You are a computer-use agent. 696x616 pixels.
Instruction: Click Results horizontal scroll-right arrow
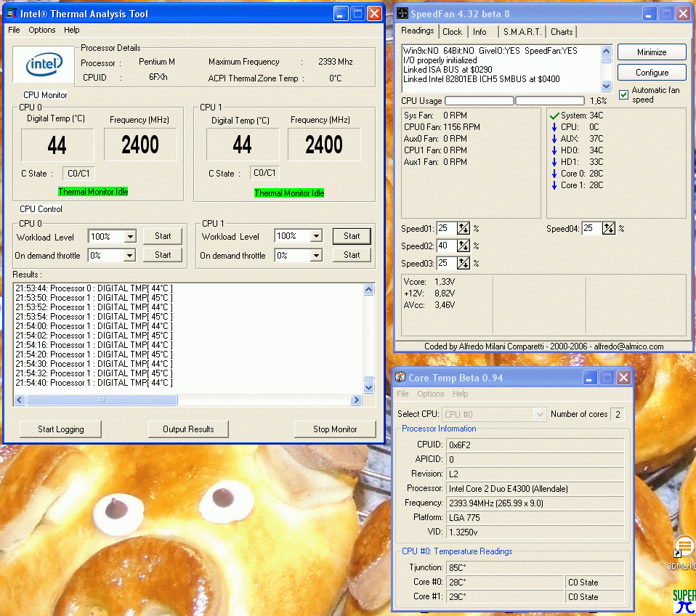tap(356, 400)
